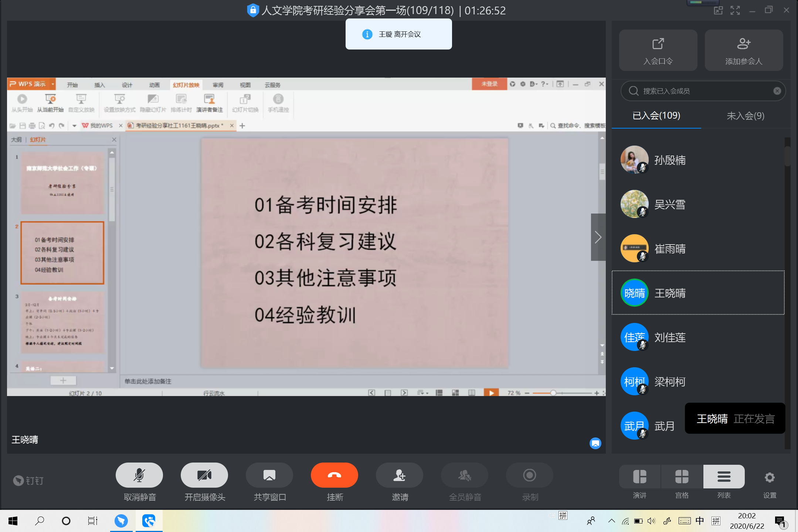This screenshot has width=798, height=532.
Task: Click the hang up (挂断) button
Action: point(334,475)
